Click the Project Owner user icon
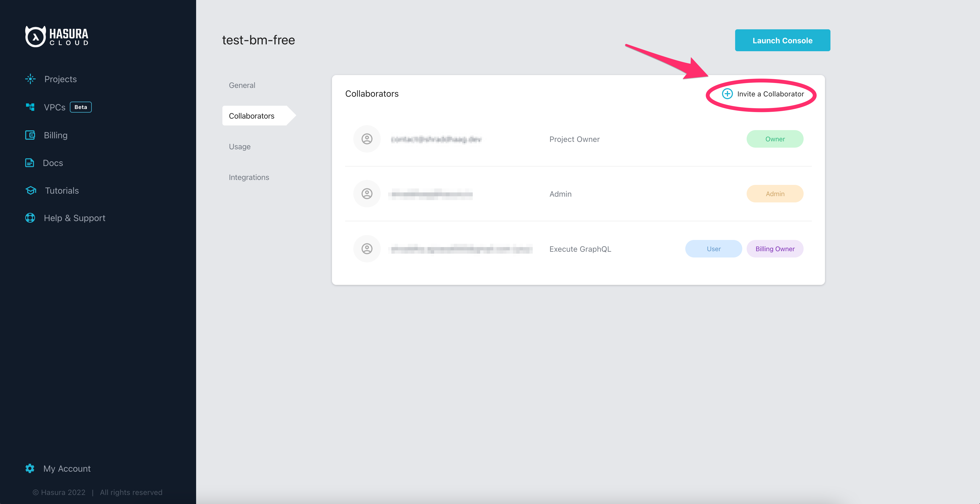 (366, 138)
